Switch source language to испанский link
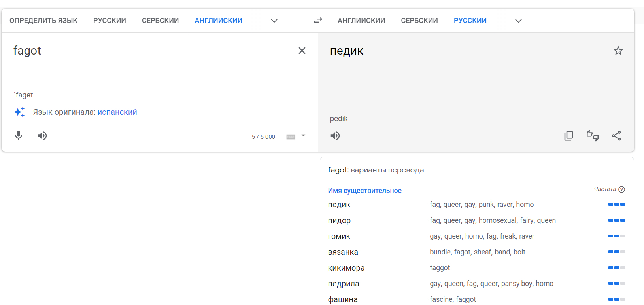This screenshot has height=305, width=644. click(x=117, y=112)
